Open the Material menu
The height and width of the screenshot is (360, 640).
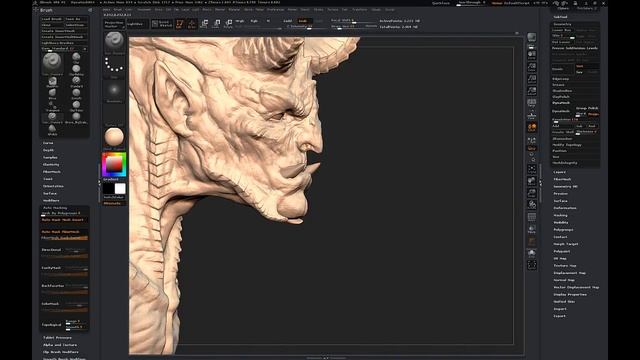click(x=234, y=9)
